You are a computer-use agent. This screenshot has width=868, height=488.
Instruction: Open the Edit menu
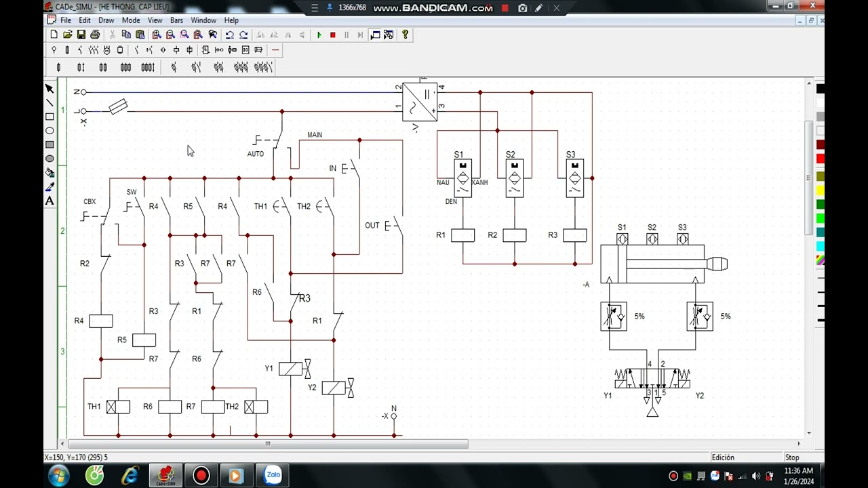tap(85, 20)
